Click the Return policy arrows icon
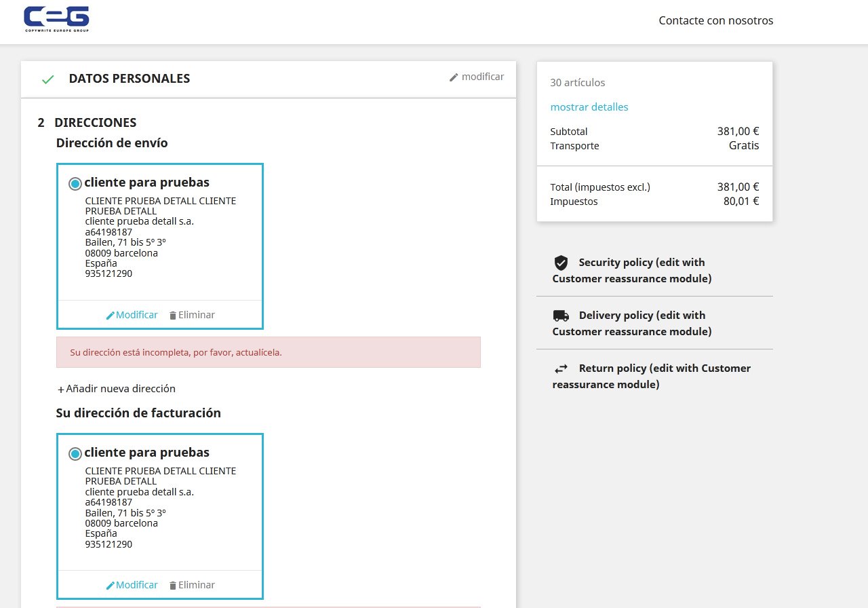868x608 pixels. click(x=561, y=368)
